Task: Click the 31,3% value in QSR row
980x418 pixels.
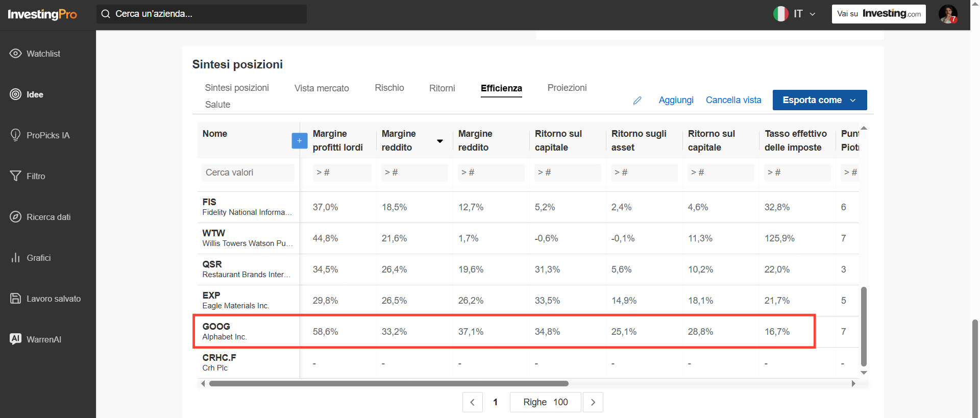Action: click(547, 269)
